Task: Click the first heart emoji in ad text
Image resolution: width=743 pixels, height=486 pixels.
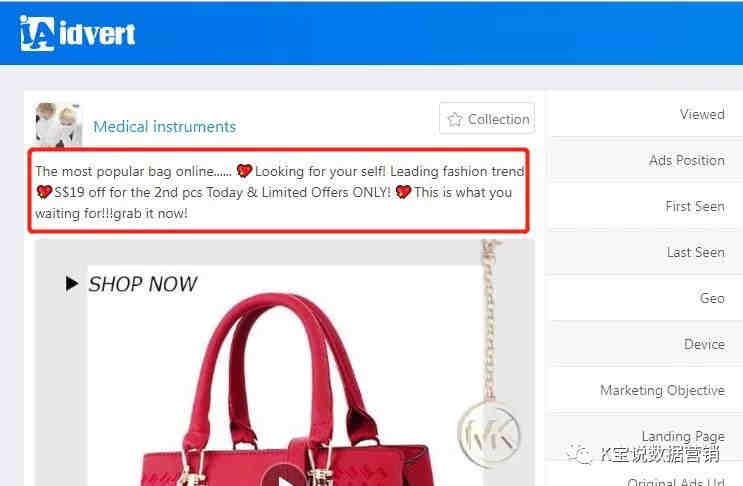Action: (244, 171)
